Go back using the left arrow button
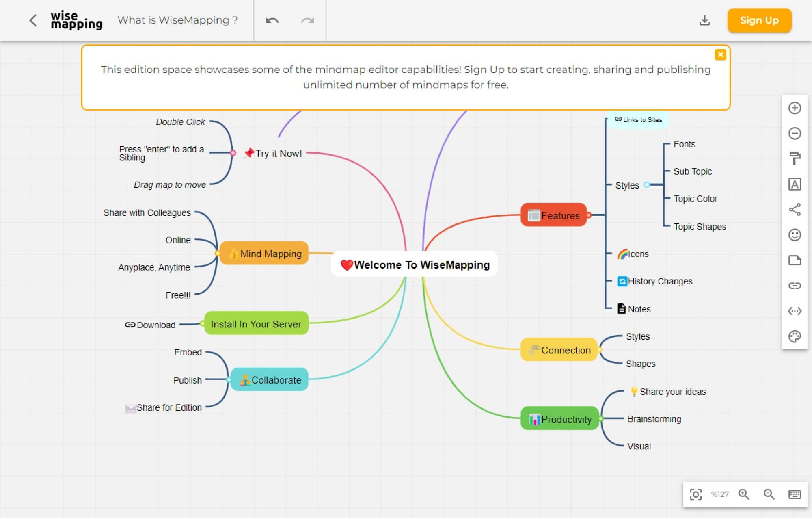This screenshot has width=812, height=518. click(33, 20)
